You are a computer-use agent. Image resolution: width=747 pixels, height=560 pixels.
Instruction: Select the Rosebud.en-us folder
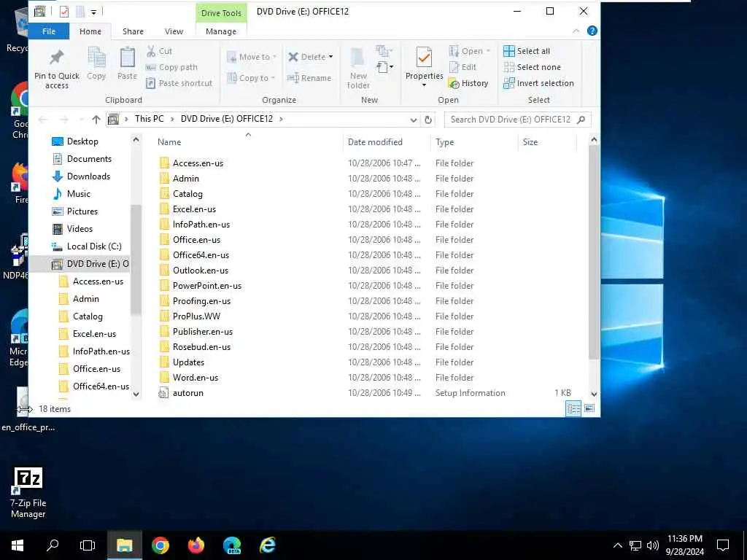click(201, 347)
